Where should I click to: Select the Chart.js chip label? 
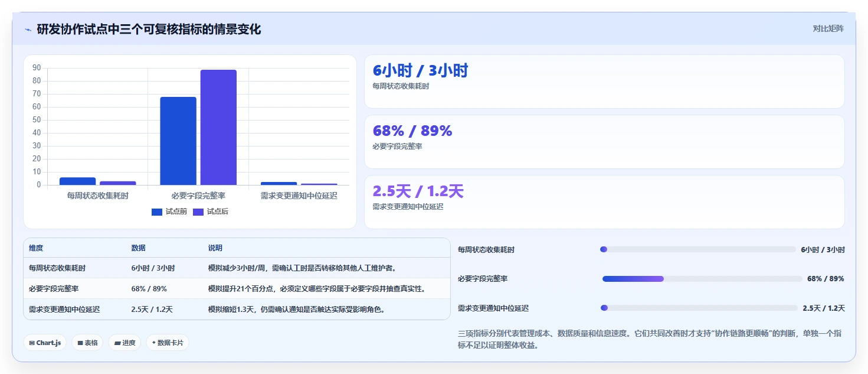[48, 343]
